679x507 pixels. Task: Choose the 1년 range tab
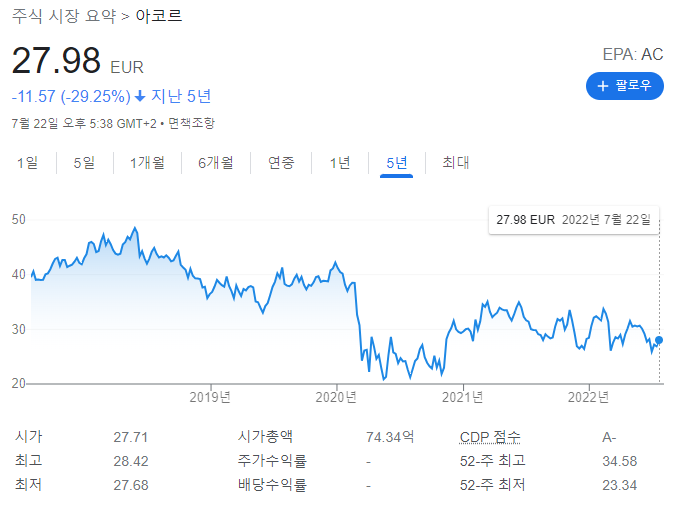point(340,163)
